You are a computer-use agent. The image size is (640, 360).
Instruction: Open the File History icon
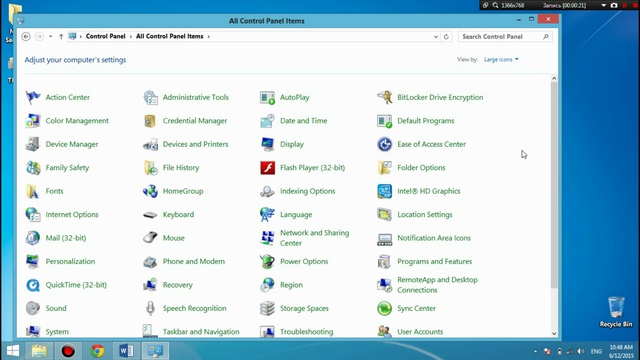(150, 168)
